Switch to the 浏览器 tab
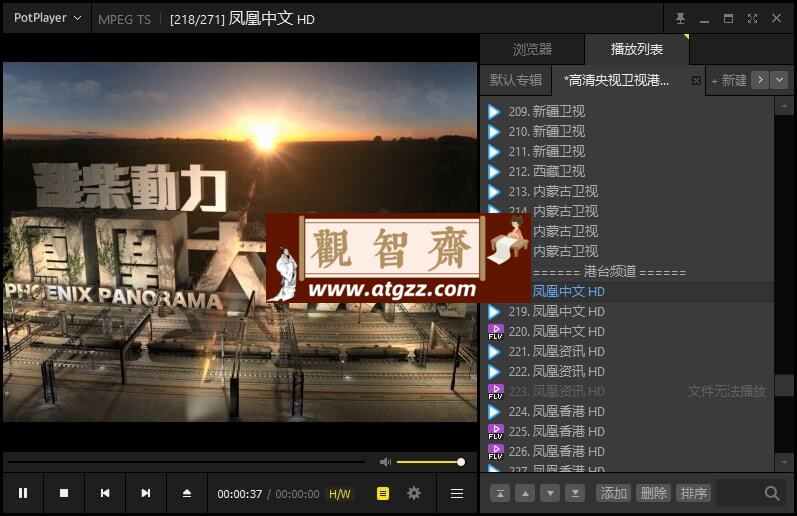The image size is (797, 516). [x=532, y=49]
